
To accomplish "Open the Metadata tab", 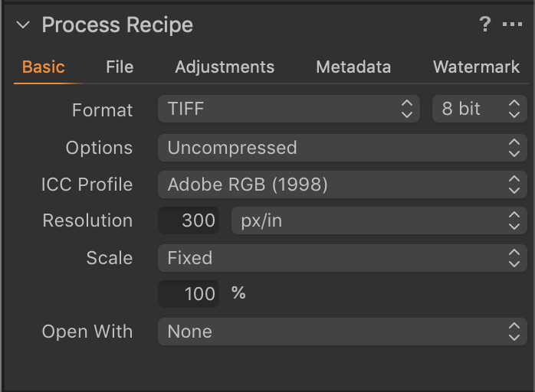I will coord(353,67).
